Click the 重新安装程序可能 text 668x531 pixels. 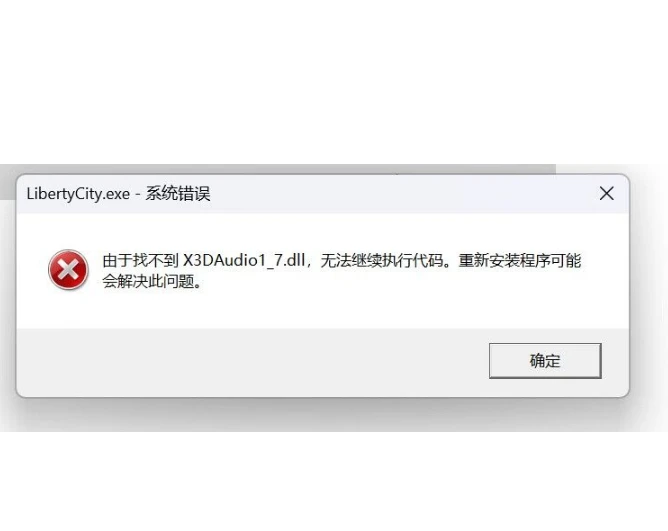pyautogui.click(x=520, y=260)
